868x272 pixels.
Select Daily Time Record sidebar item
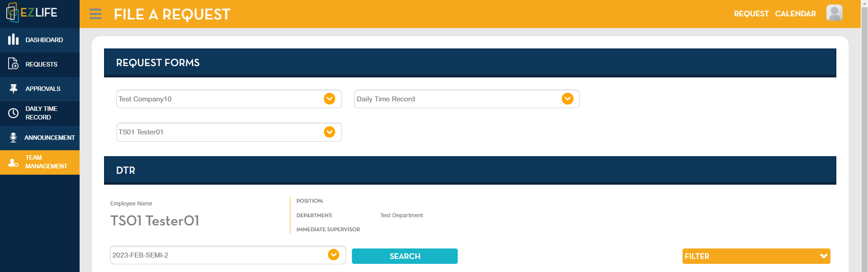[40, 113]
